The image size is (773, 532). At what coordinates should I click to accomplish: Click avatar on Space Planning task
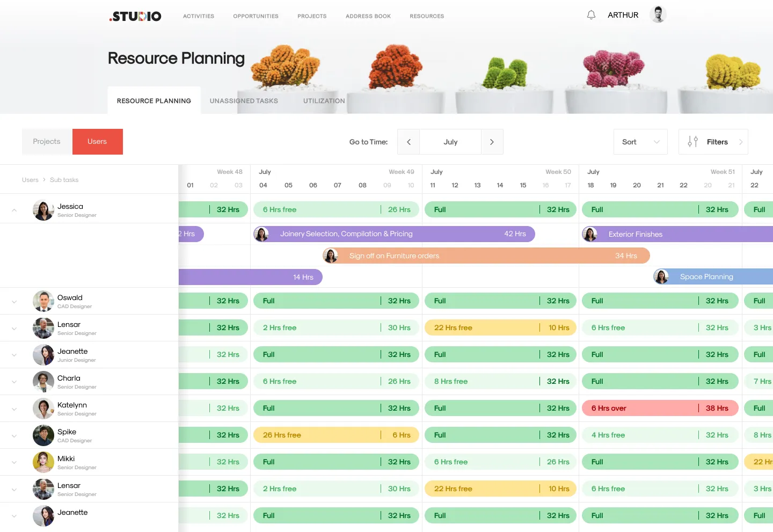click(x=661, y=276)
